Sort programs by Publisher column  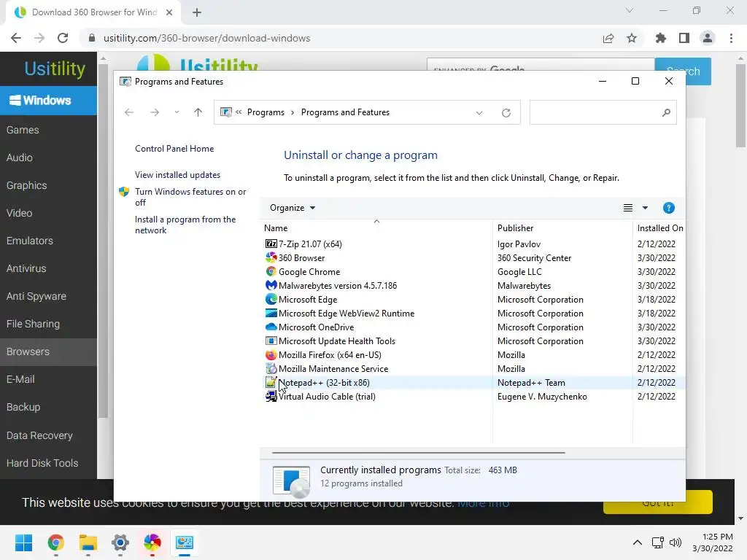[562, 227]
